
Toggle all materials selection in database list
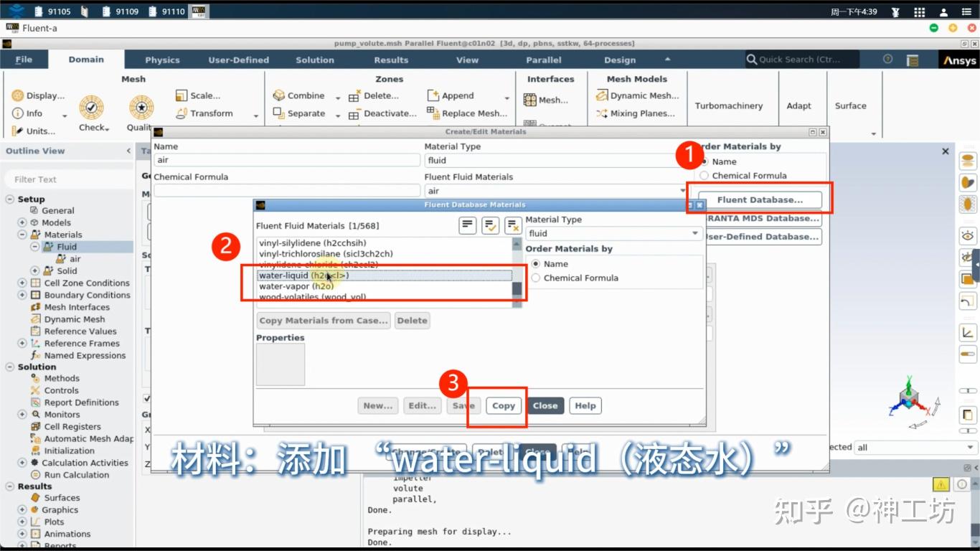tap(490, 226)
